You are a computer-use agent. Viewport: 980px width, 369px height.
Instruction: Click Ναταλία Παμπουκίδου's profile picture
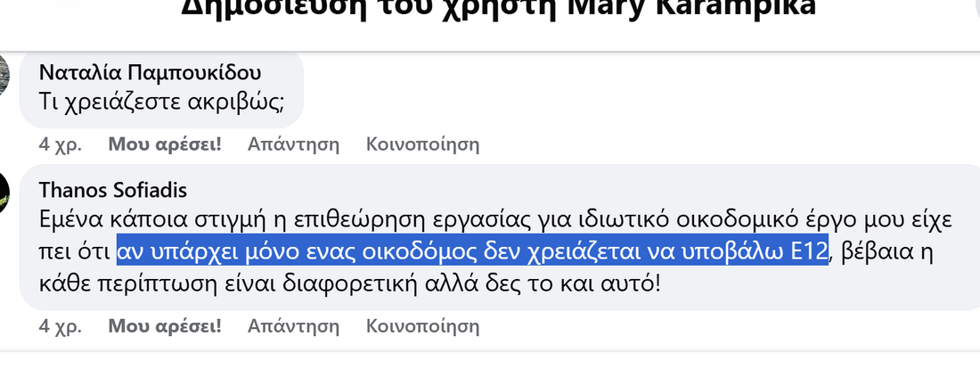coord(4,75)
